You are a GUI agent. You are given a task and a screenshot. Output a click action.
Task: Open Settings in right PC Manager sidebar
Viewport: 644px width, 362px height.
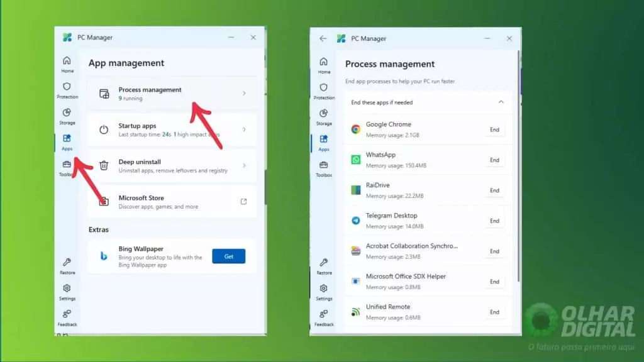tap(324, 292)
